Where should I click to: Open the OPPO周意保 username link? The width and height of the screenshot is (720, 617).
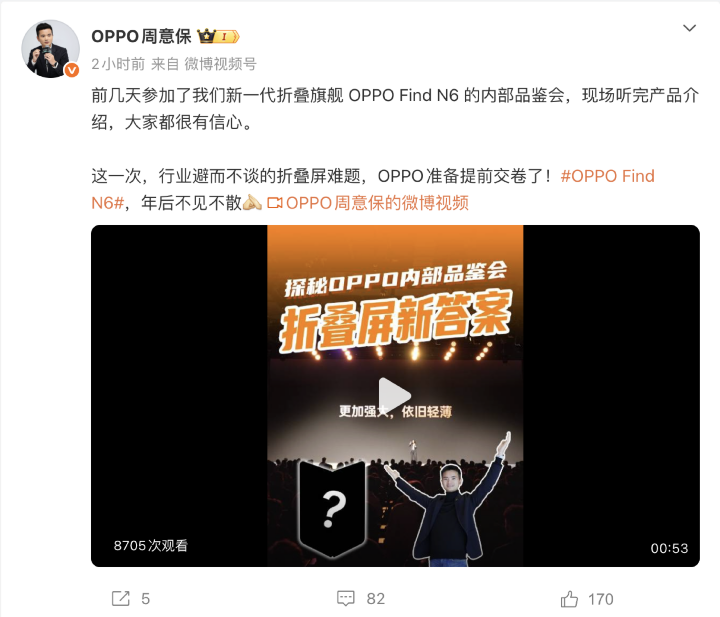click(x=141, y=36)
